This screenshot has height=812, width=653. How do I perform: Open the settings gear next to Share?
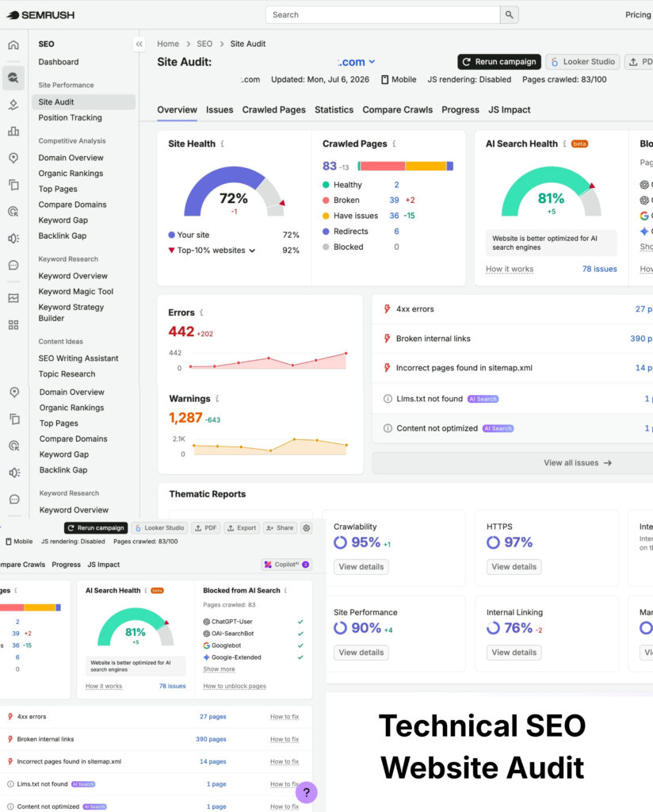(307, 527)
